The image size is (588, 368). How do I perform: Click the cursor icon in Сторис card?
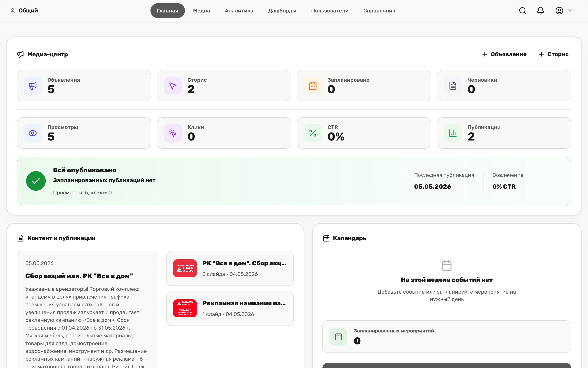coord(173,86)
